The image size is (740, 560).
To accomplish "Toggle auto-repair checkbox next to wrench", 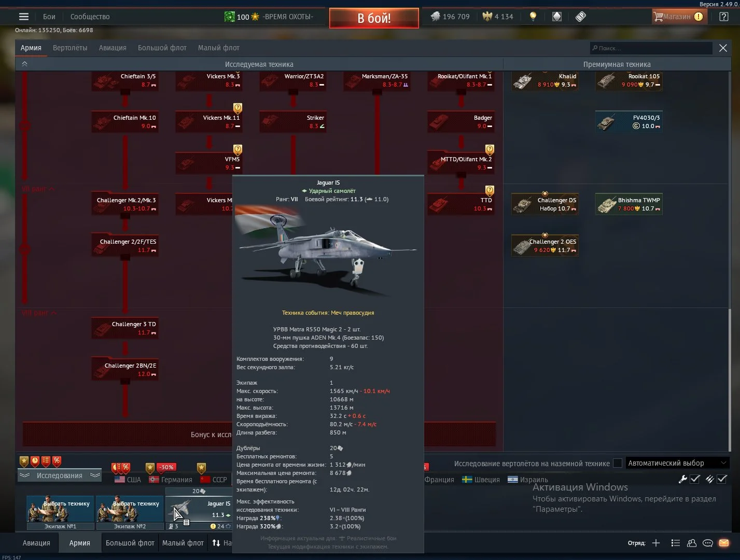I will point(695,480).
